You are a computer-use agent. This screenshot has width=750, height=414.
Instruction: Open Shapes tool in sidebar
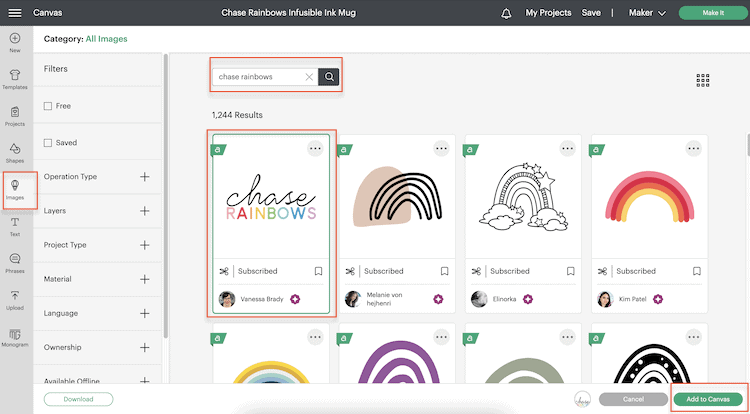tap(15, 153)
